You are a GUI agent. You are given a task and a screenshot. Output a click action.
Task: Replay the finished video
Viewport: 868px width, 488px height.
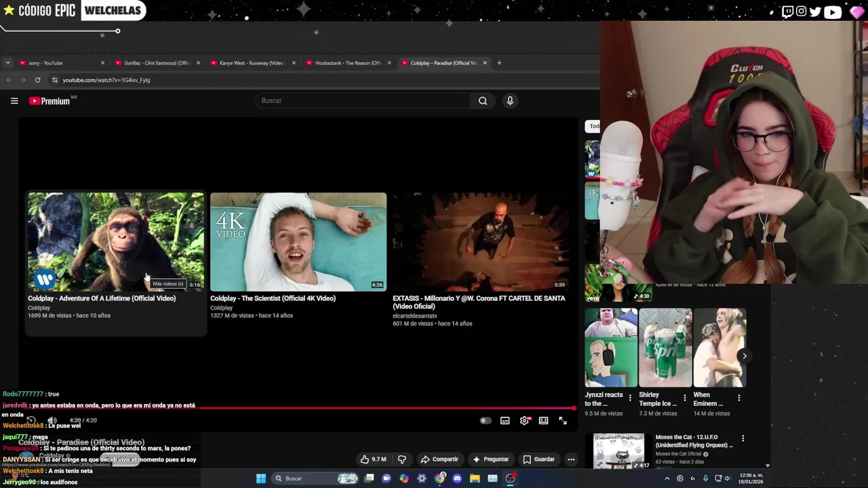[x=31, y=420]
